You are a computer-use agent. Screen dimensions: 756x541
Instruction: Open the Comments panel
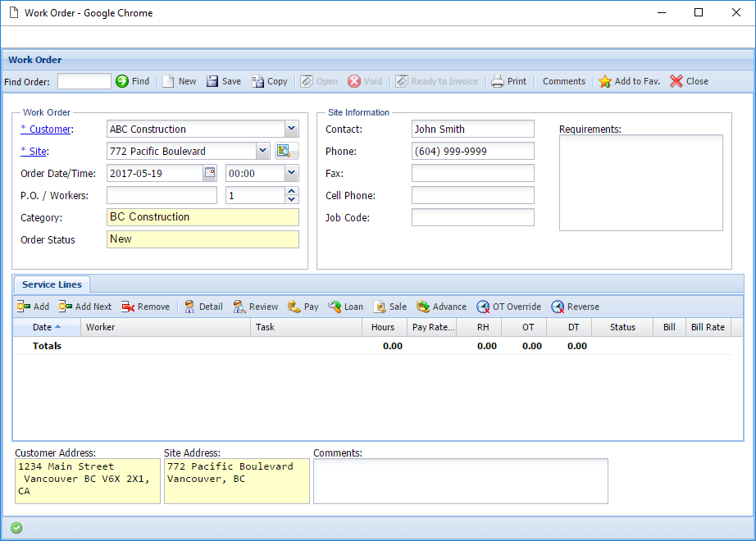[x=563, y=81]
